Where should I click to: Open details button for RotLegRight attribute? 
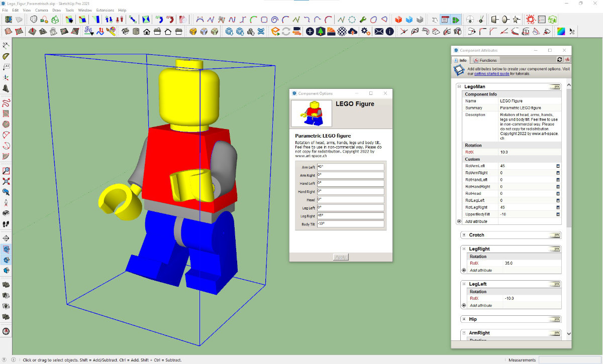click(558, 207)
